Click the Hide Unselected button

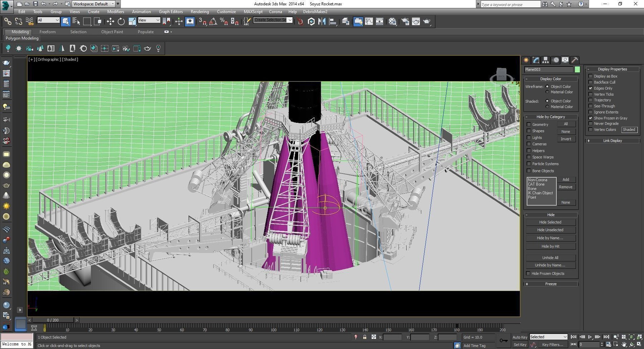(x=550, y=229)
